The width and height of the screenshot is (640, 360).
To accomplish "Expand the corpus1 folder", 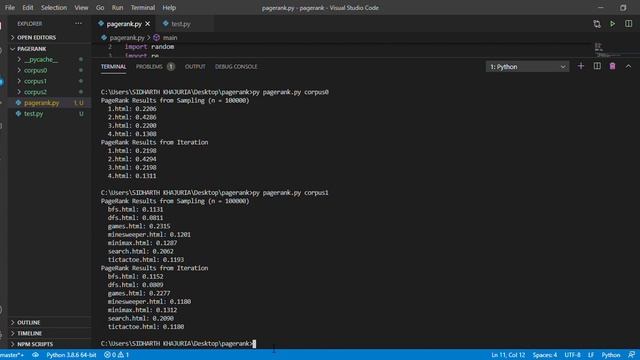I will tap(49, 81).
